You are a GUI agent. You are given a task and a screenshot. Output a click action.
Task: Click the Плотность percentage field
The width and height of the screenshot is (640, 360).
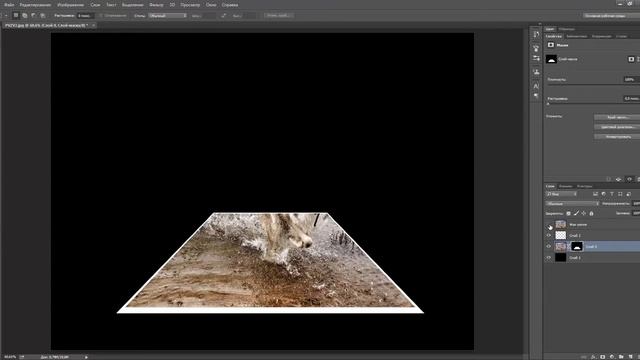click(x=631, y=79)
